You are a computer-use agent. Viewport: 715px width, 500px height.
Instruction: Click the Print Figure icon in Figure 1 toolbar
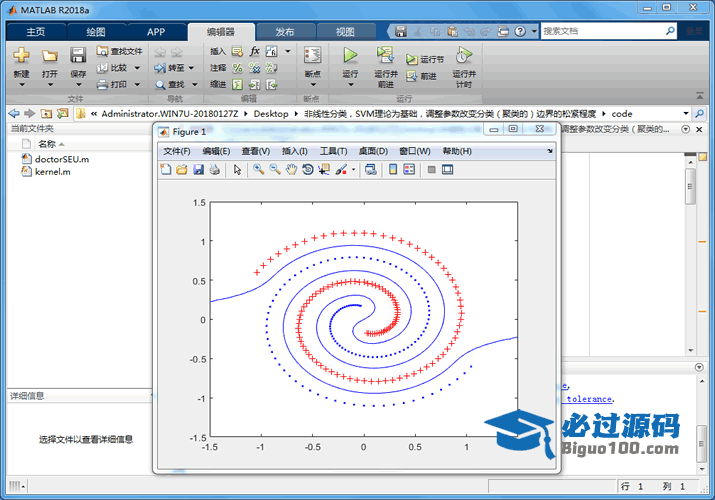pos(215,170)
